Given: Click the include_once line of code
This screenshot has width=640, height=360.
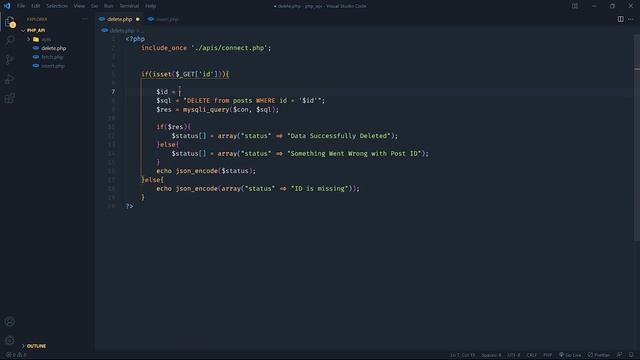Looking at the screenshot, I should pyautogui.click(x=206, y=48).
